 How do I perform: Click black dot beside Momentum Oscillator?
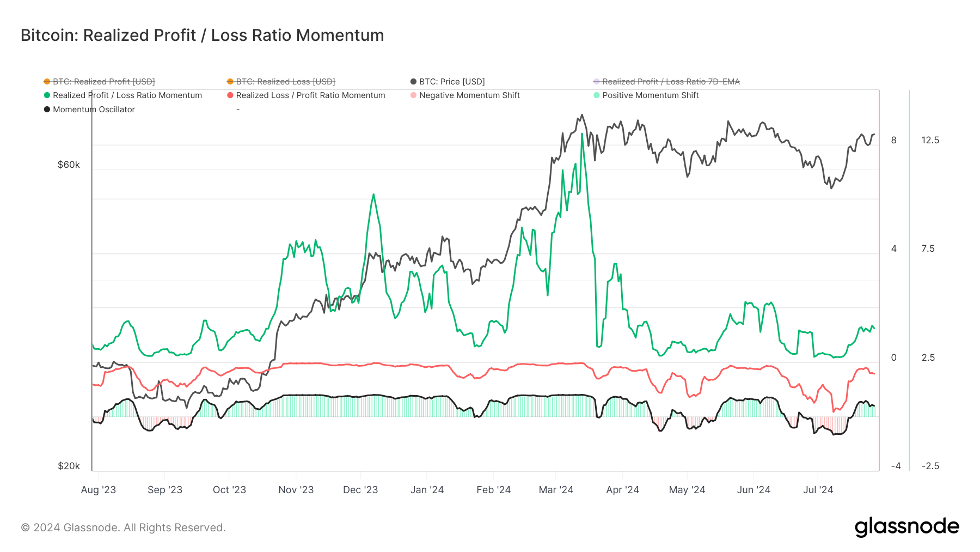[47, 110]
